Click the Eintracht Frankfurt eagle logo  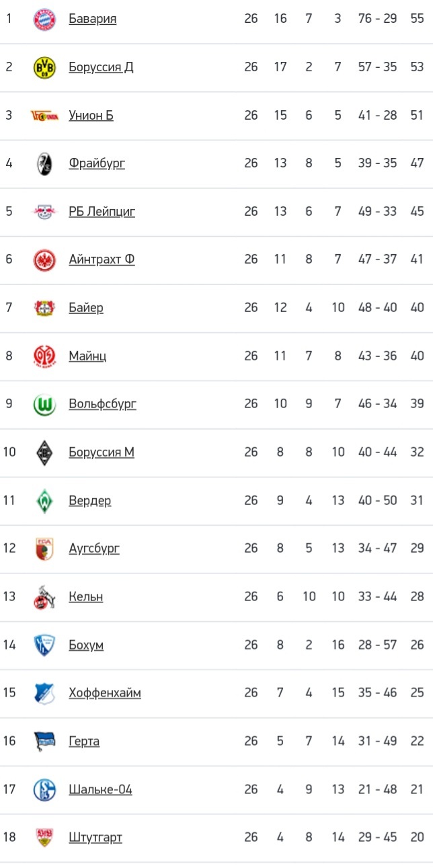click(45, 260)
